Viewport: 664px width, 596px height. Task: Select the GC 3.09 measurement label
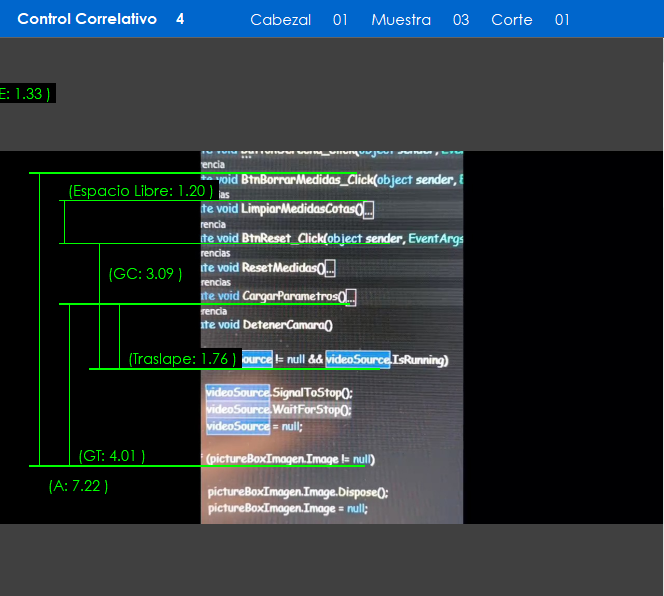(145, 273)
